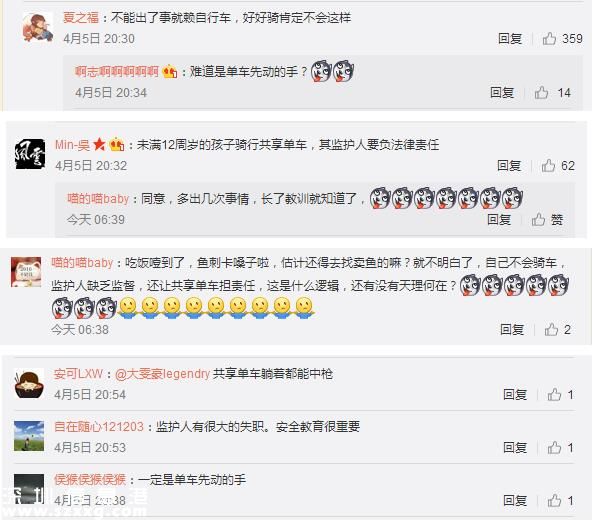Viewport: 592px width, 521px height.
Task: Like 安可LXW's comment
Action: (554, 395)
